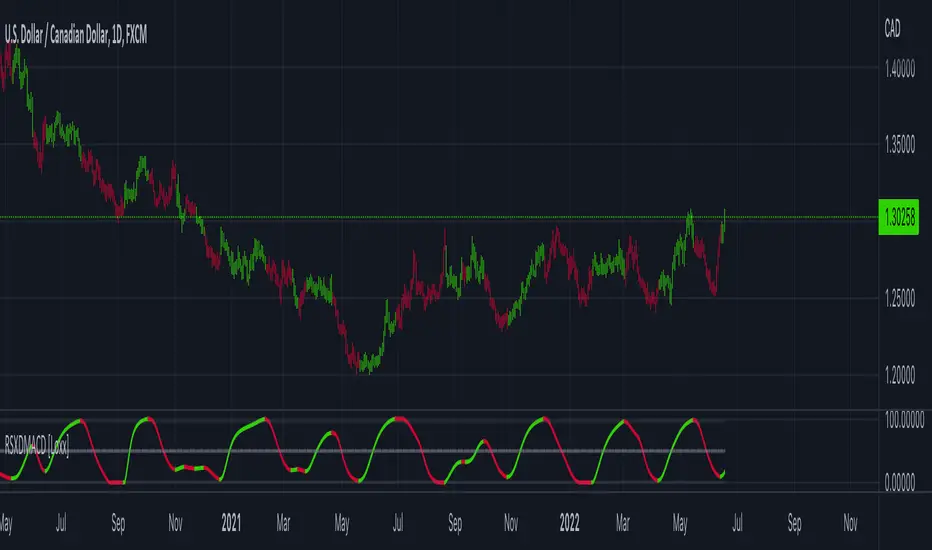The height and width of the screenshot is (550, 932).
Task: Click the Mar label right after 2021
Action: pos(283,523)
